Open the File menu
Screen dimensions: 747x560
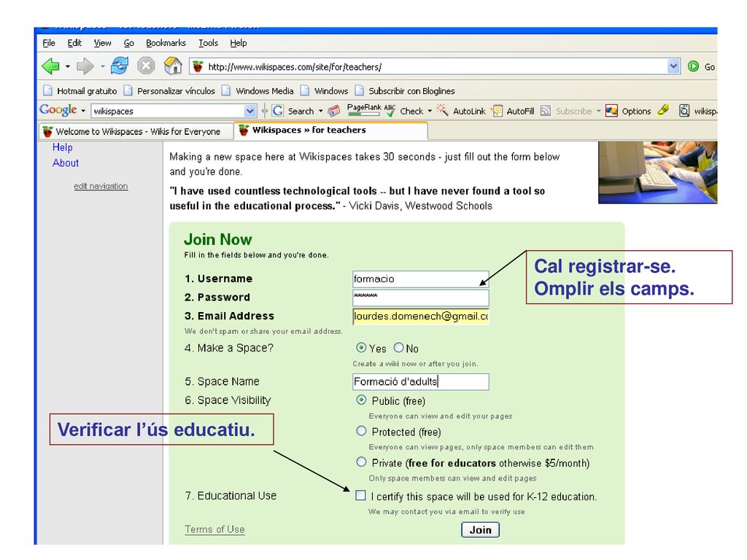[x=49, y=43]
